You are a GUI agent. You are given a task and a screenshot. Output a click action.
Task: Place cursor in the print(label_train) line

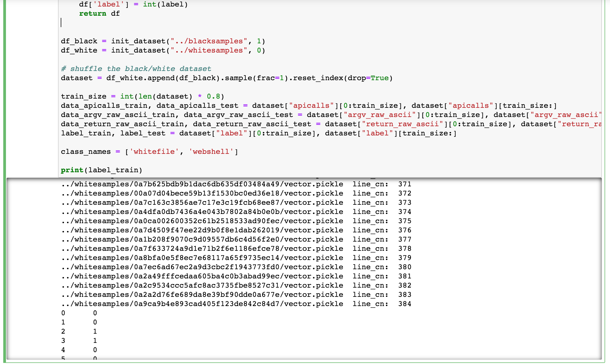click(x=101, y=170)
